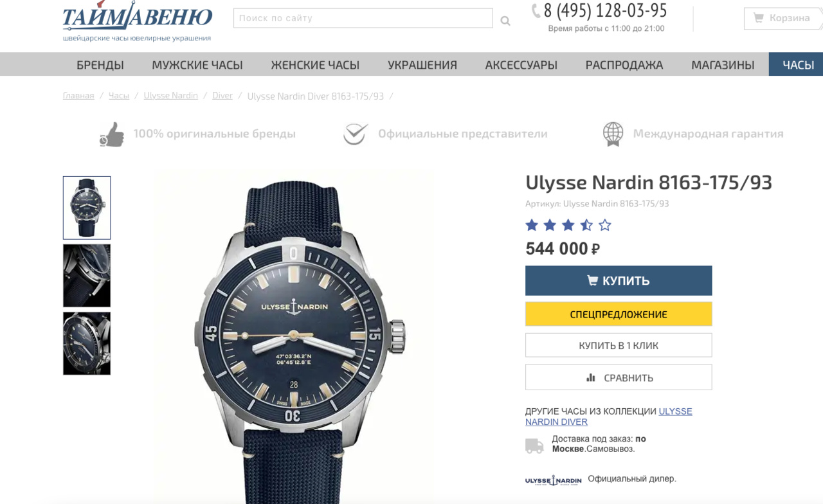Click the Таймавеню site logo
Viewport: 823px width, 504px height.
137,22
